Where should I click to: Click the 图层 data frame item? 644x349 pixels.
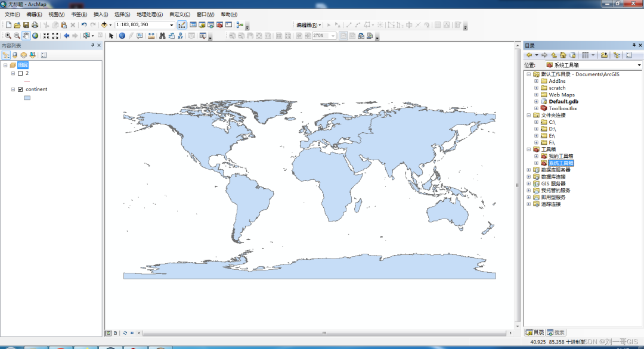pos(23,65)
